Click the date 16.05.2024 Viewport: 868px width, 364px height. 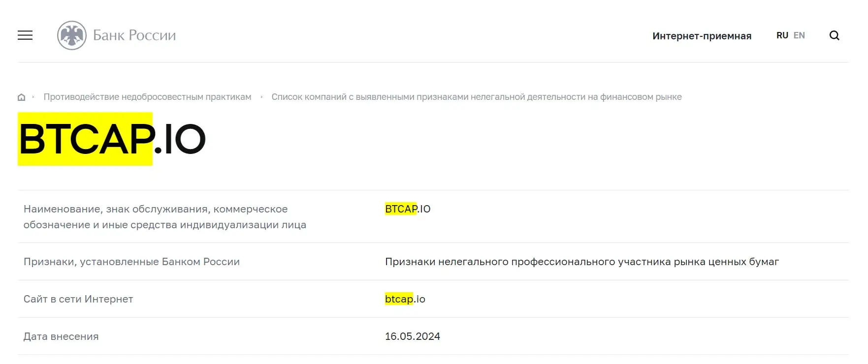coord(412,336)
